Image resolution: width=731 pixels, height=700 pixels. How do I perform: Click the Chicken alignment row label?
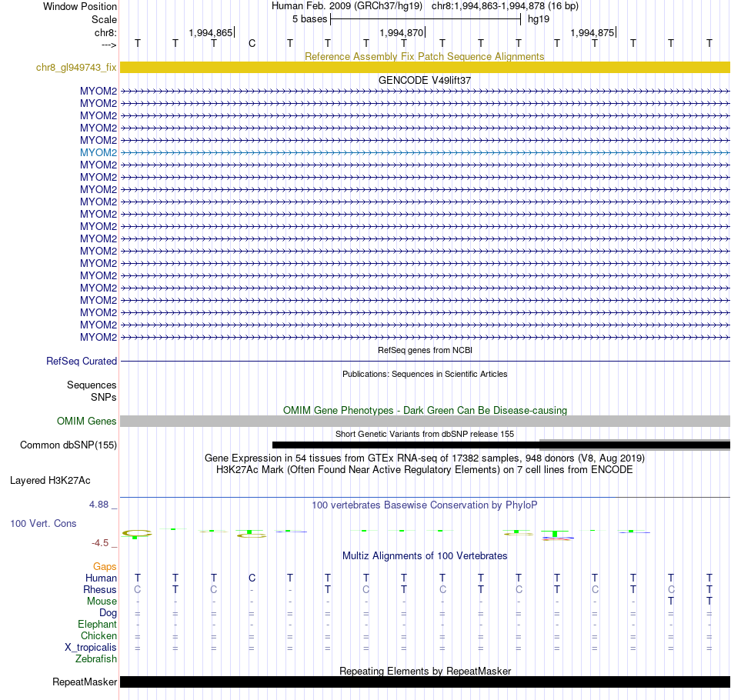pyautogui.click(x=98, y=635)
